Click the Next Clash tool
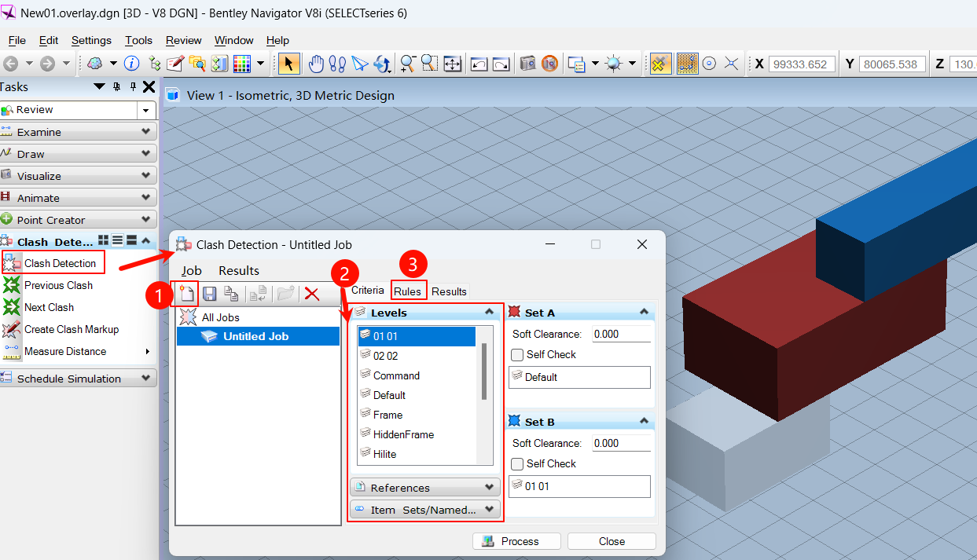 click(x=48, y=307)
